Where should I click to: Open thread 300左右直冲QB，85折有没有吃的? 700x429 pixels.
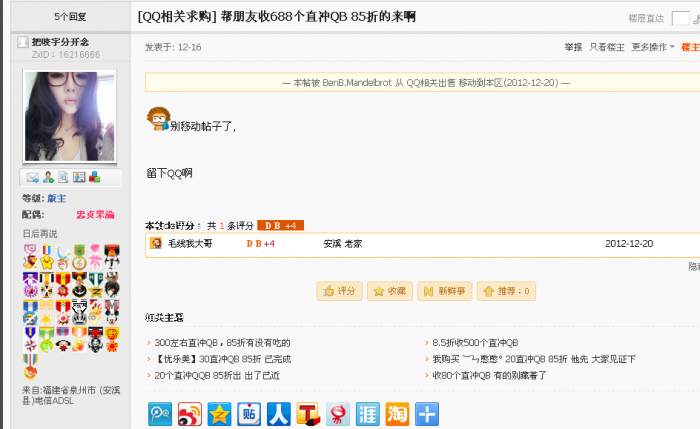point(222,343)
